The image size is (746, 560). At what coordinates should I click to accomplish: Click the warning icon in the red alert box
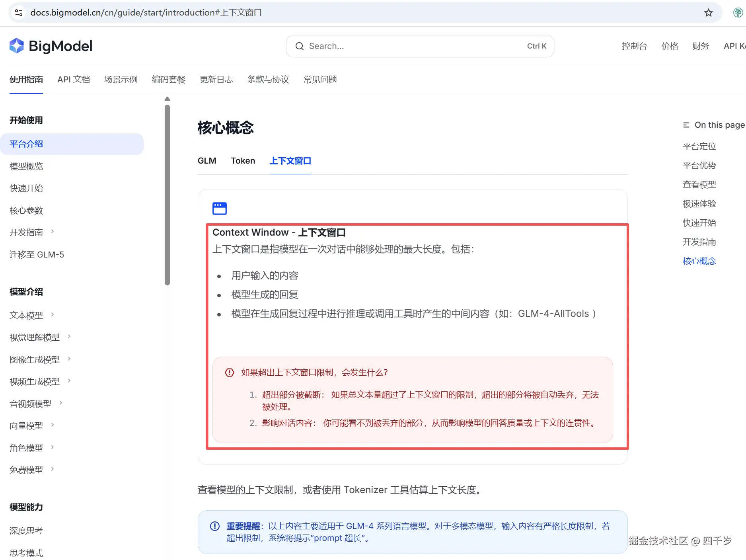229,372
